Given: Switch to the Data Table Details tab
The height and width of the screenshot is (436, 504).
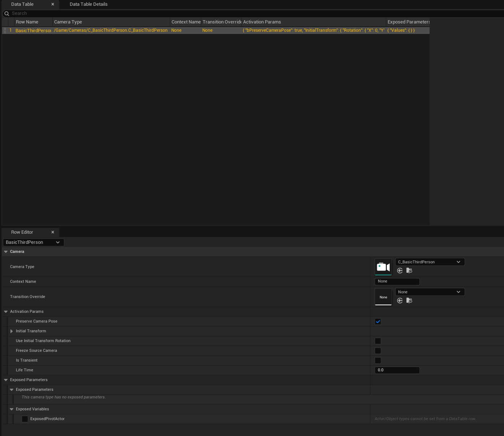Looking at the screenshot, I should tap(89, 4).
